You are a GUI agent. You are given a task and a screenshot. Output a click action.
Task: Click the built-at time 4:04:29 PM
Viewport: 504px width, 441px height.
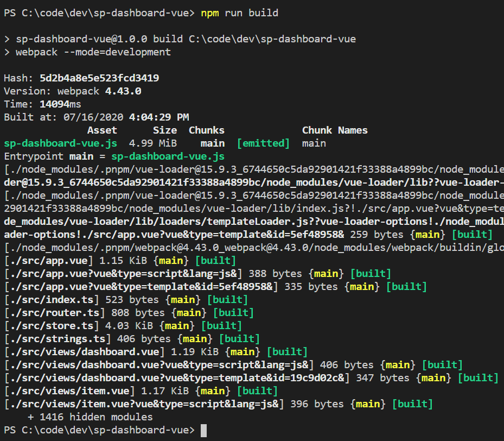(159, 117)
